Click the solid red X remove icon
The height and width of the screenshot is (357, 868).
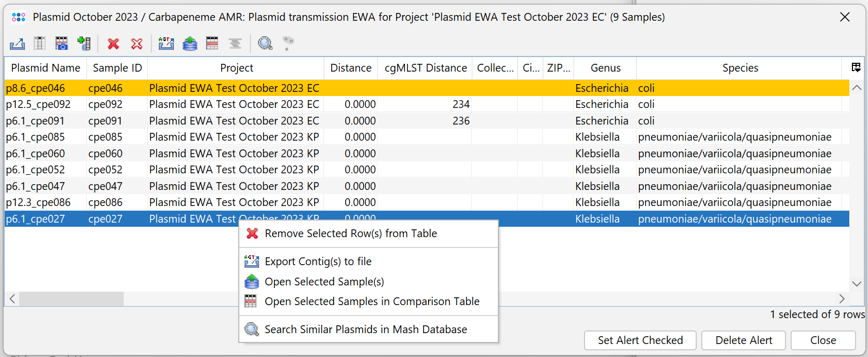113,44
